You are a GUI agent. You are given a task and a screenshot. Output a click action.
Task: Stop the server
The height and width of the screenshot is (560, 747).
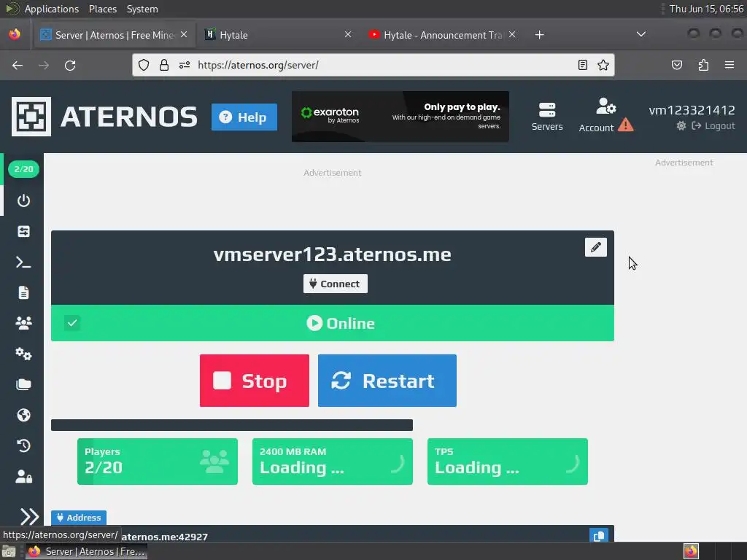pyautogui.click(x=255, y=381)
